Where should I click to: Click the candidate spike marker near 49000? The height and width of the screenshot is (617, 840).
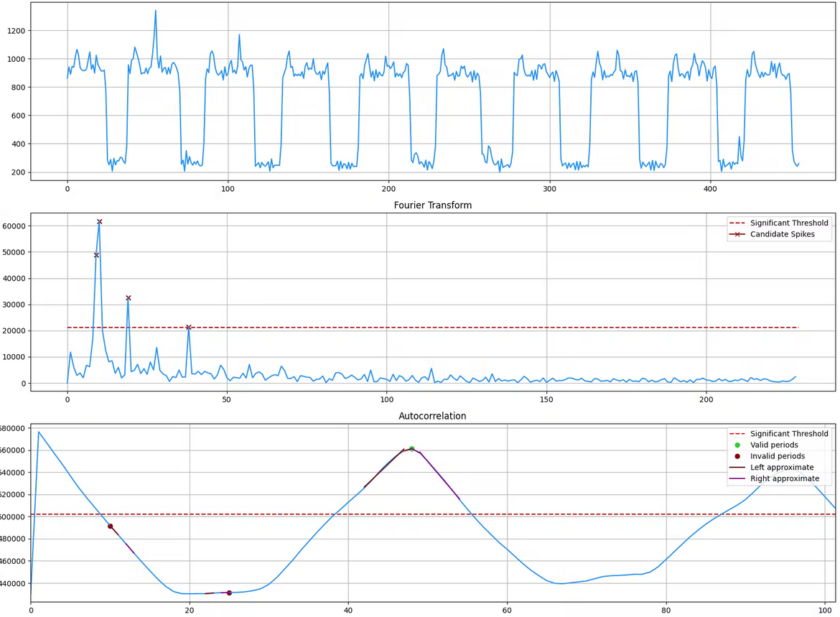pyautogui.click(x=96, y=255)
